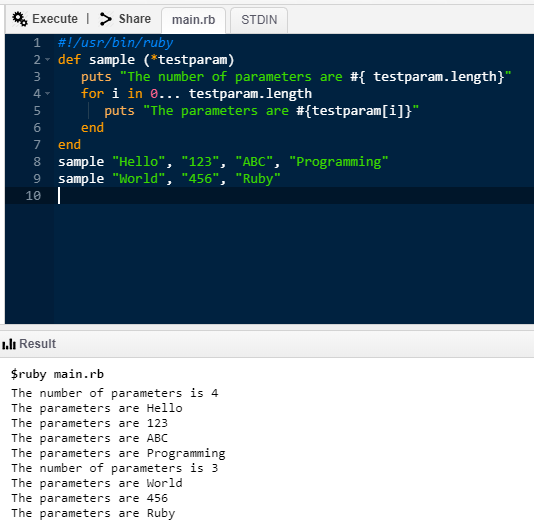534x530 pixels.
Task: Click the 'end' keyword on line 6
Action: [x=92, y=128]
